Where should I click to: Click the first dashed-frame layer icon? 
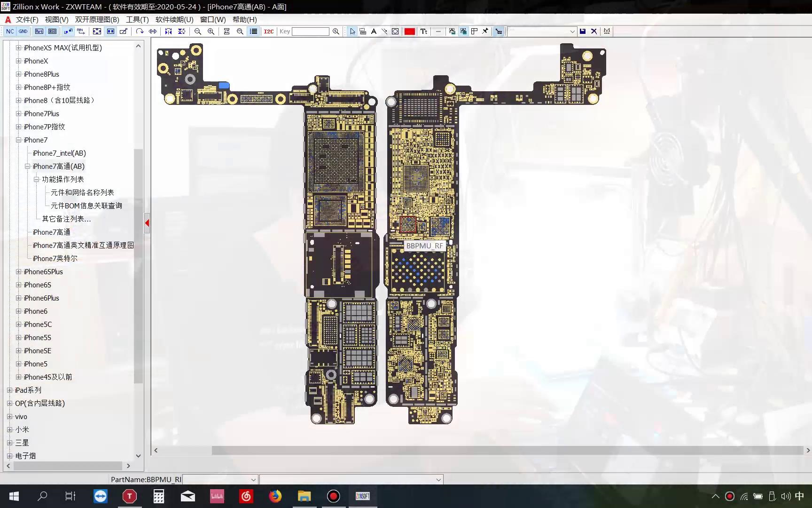(x=452, y=32)
